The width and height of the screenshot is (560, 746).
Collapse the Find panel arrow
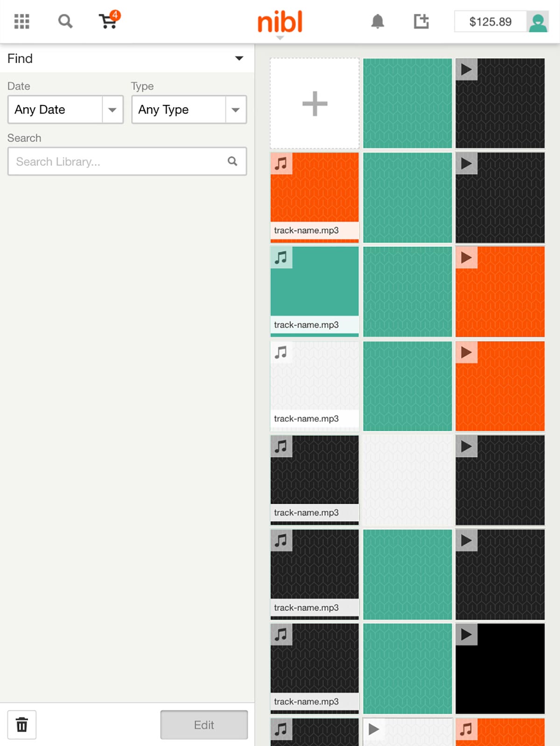click(239, 58)
